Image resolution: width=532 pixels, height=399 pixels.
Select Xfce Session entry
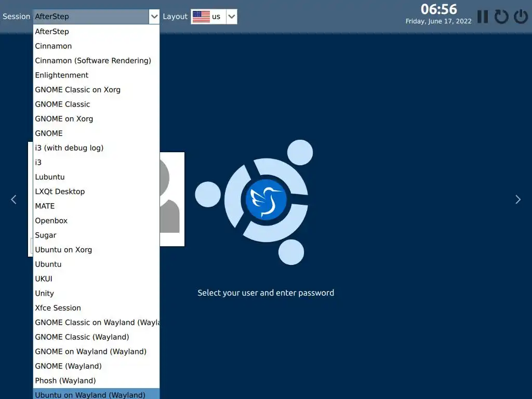click(x=96, y=308)
